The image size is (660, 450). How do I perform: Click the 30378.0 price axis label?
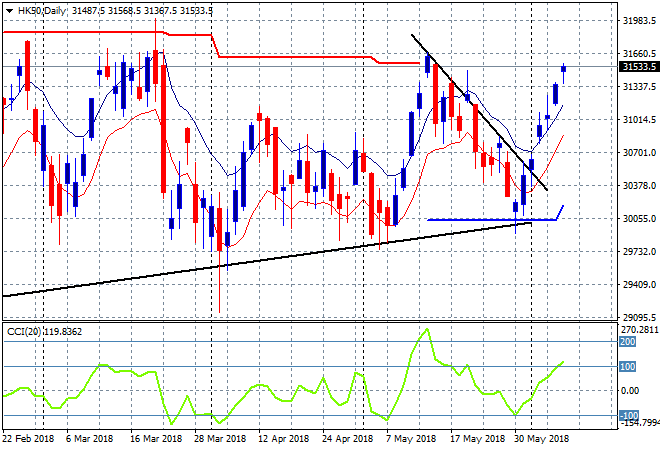pyautogui.click(x=639, y=185)
